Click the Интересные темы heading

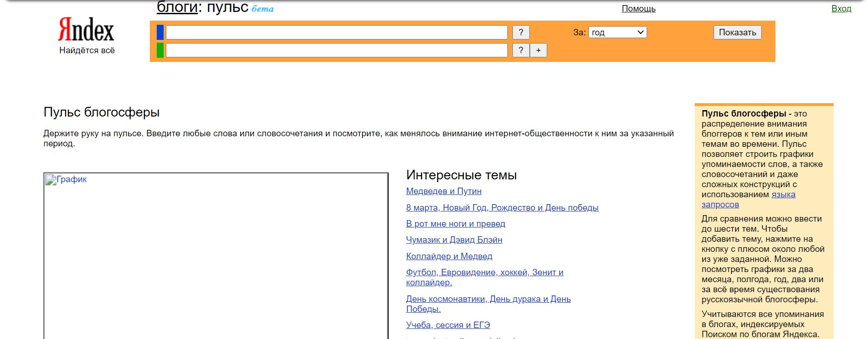tap(461, 175)
